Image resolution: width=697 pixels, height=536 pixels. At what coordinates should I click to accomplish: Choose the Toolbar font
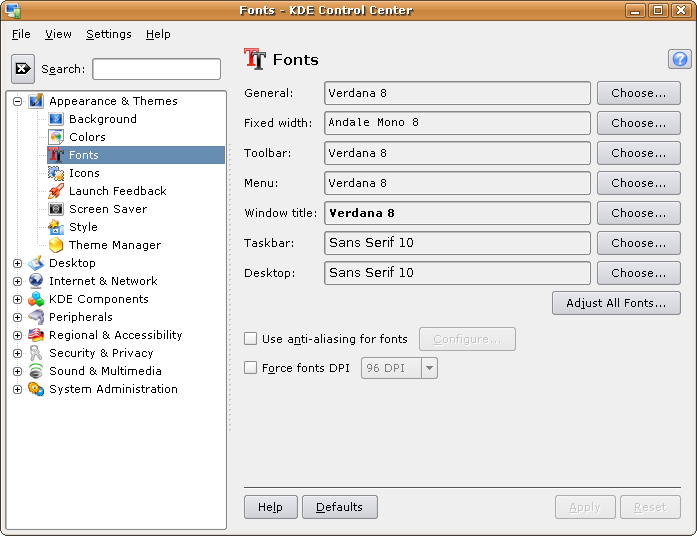[639, 153]
